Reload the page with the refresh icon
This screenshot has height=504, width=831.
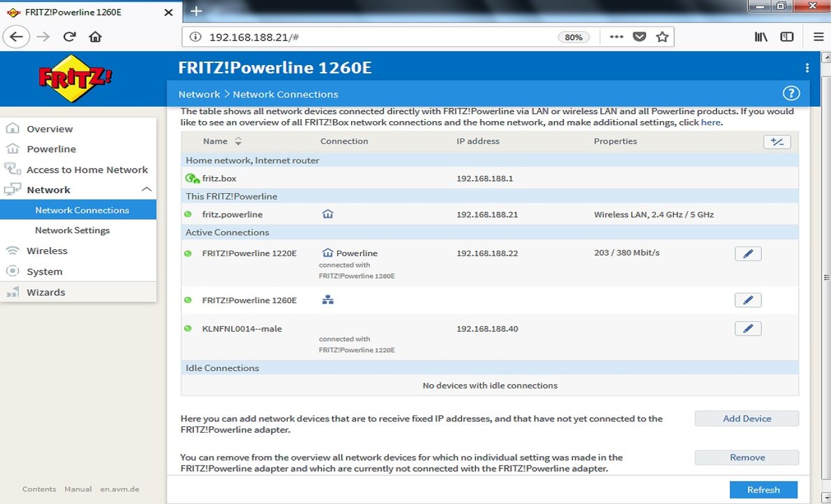pos(69,37)
